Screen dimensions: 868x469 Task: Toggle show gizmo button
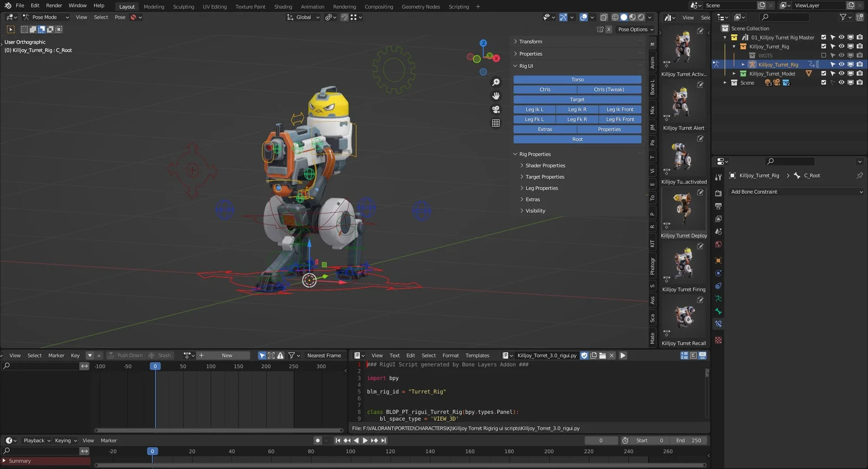click(563, 17)
